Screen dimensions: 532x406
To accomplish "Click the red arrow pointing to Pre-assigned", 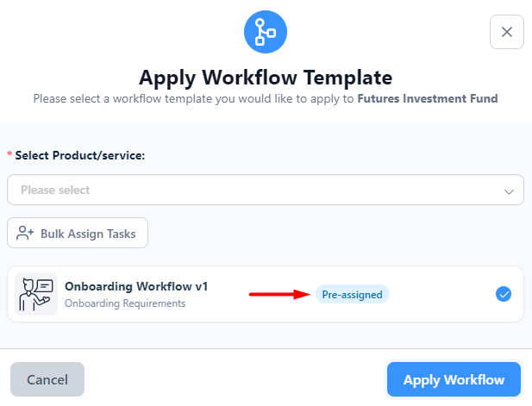I will pos(279,294).
